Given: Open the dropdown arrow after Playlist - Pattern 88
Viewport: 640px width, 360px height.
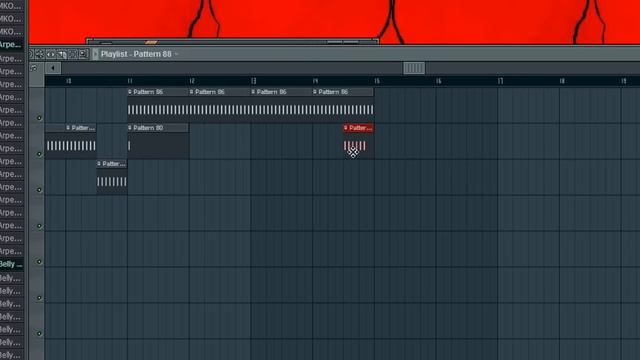Looking at the screenshot, I should 176,54.
